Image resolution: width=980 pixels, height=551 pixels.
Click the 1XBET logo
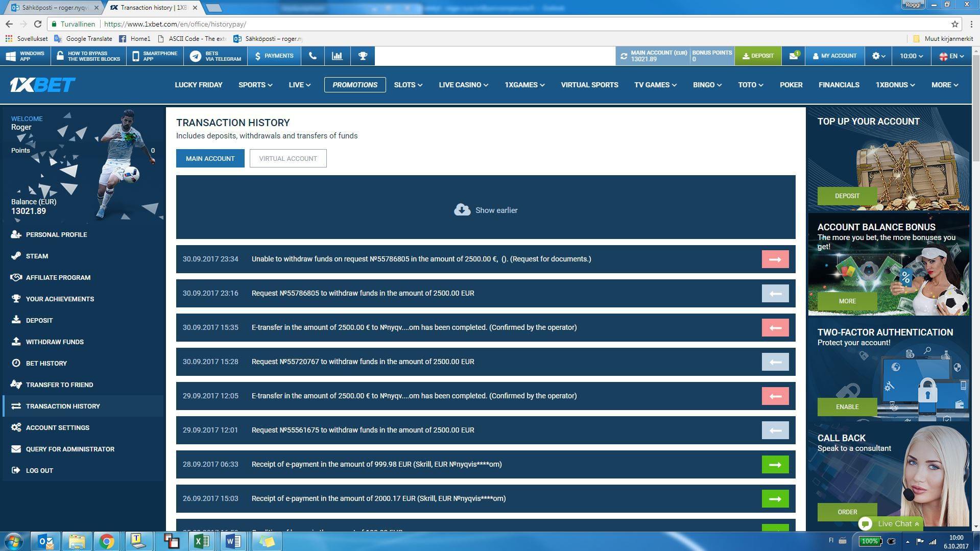[43, 85]
